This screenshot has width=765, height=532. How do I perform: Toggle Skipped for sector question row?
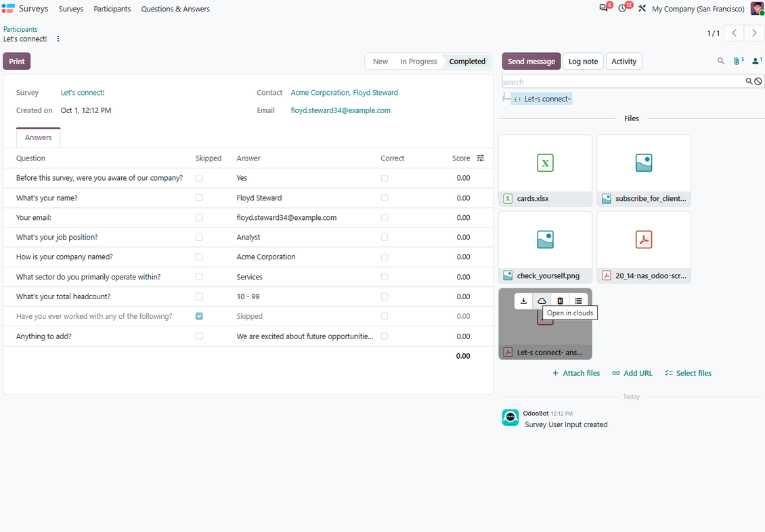199,276
